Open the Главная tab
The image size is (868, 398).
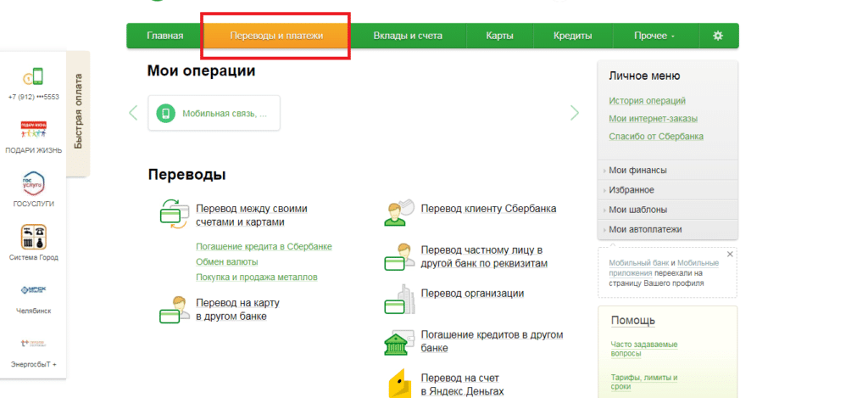coord(165,36)
